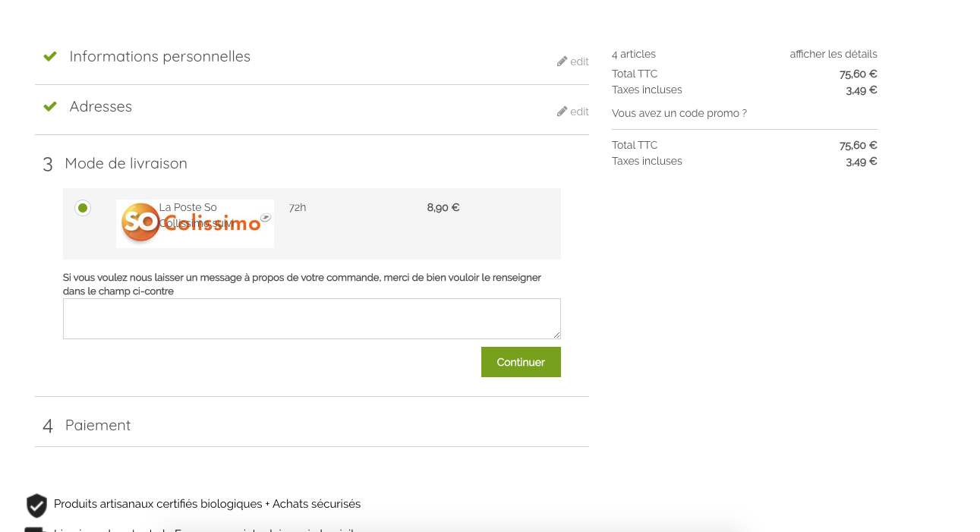Click the So Colissimo carrier logo
980x532 pixels.
[x=194, y=224]
